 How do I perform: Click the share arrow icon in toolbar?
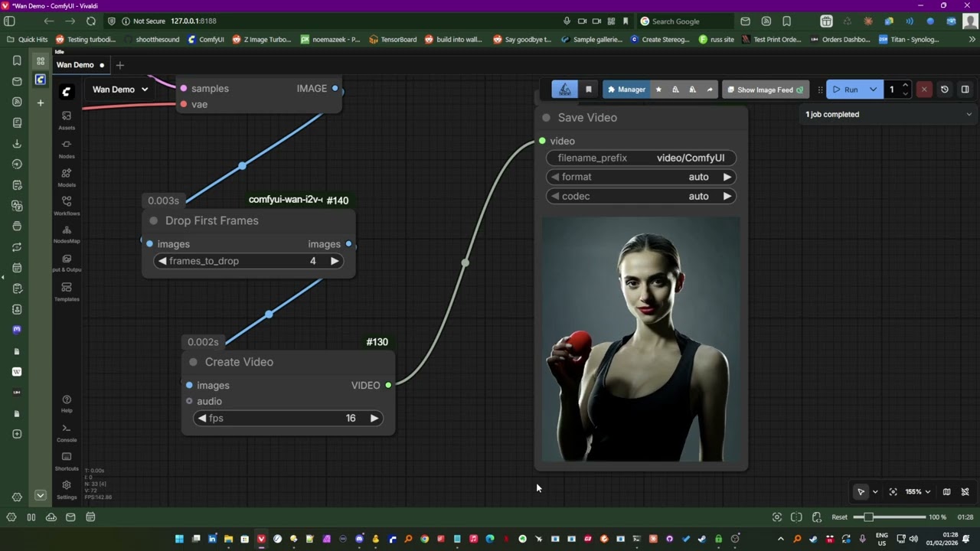[710, 90]
